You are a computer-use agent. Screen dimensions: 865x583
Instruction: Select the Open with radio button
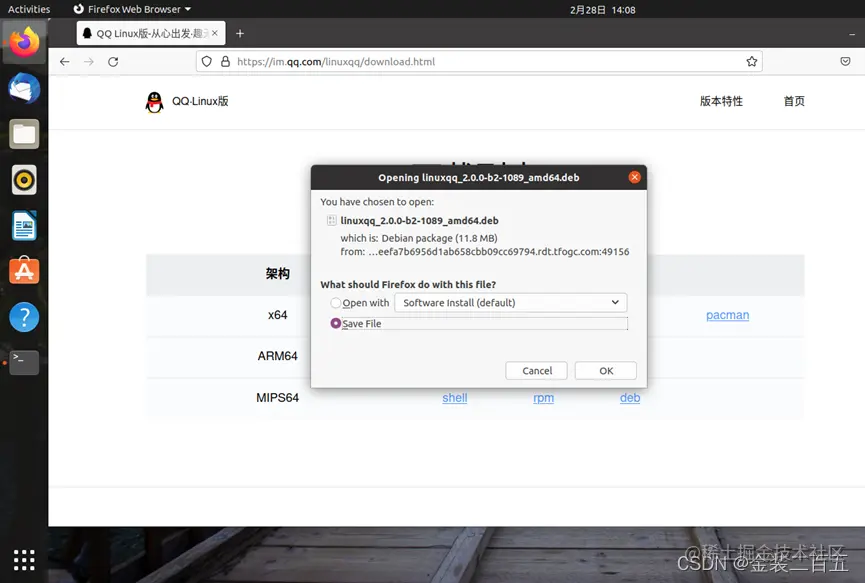[335, 303]
